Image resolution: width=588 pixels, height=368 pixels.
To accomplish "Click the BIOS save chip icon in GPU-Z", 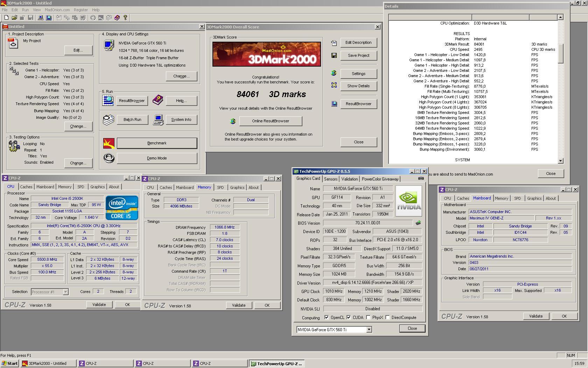I will tap(418, 223).
